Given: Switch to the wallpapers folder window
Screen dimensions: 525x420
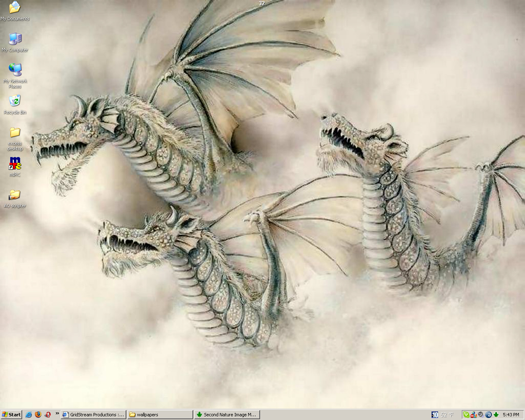Looking at the screenshot, I should coord(159,414).
